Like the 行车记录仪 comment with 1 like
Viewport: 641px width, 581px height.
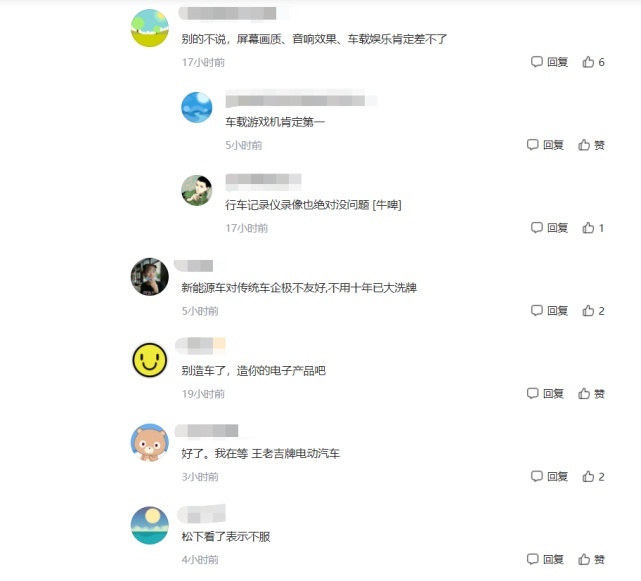593,228
